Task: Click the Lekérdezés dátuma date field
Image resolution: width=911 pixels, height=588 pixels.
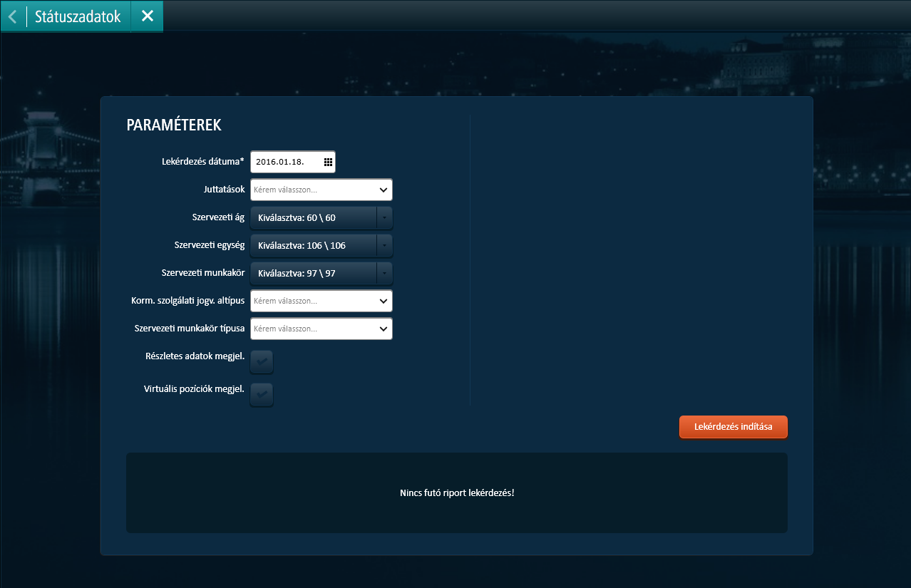Action: coord(285,162)
